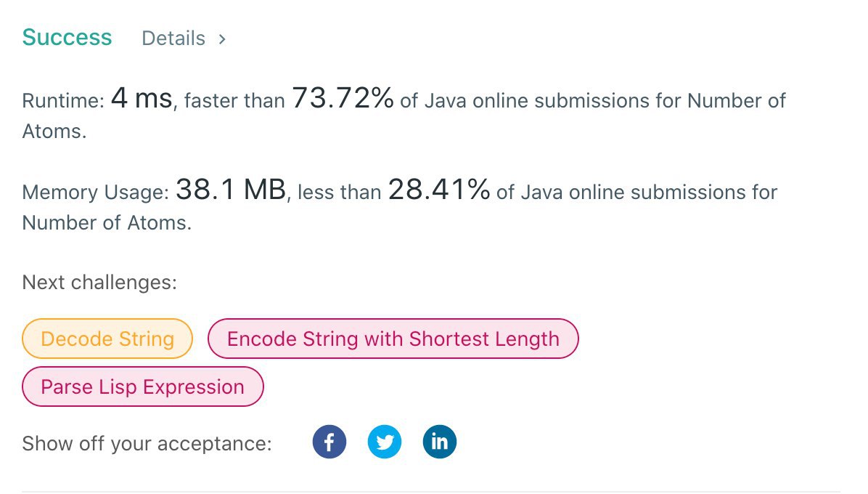Open the Parse Lisp Expression challenge
This screenshot has width=868, height=494.
[143, 386]
